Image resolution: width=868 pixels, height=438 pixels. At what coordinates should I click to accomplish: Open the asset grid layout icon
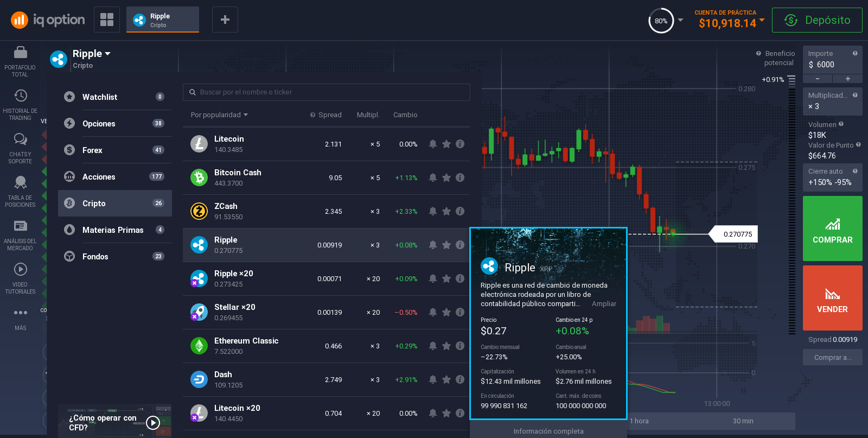point(107,20)
